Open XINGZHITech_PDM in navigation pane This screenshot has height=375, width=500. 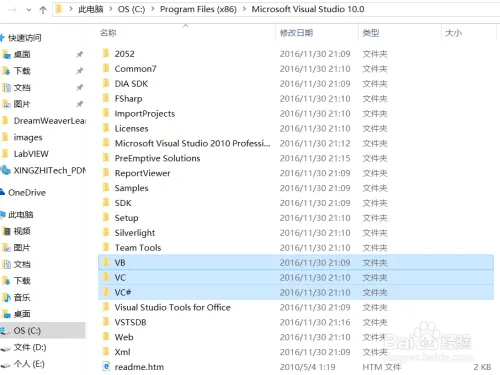[49, 170]
